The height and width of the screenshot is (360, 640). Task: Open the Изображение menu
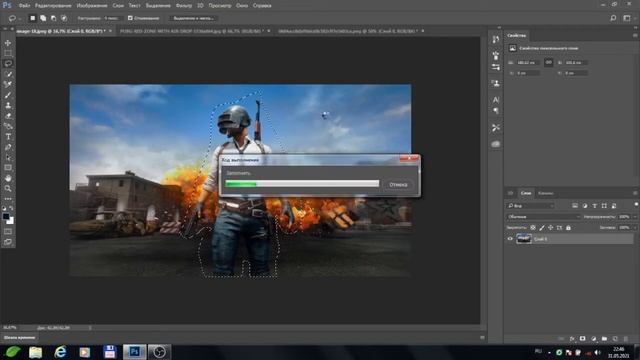(92, 6)
